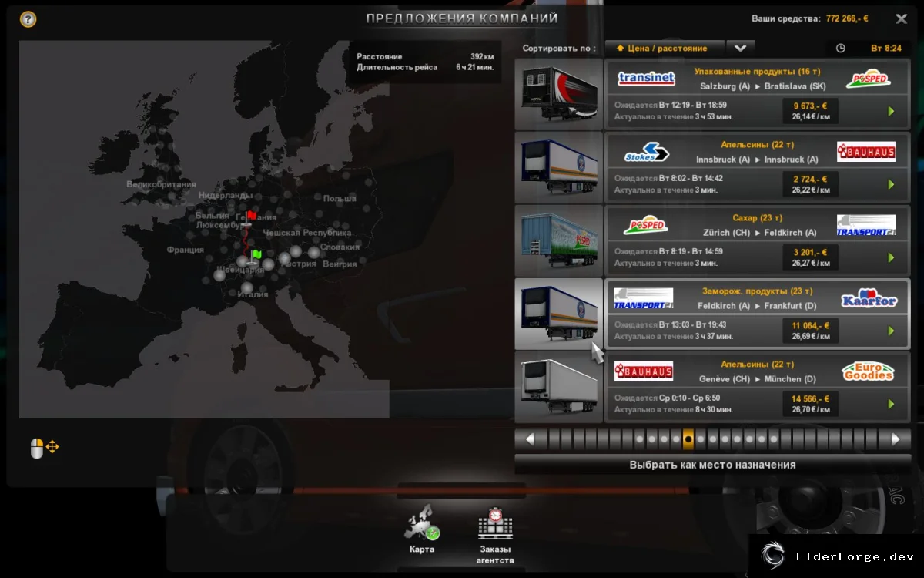Select the Zürich to Feldkirch sugar offer
The height and width of the screenshot is (578, 924).
[x=757, y=241]
